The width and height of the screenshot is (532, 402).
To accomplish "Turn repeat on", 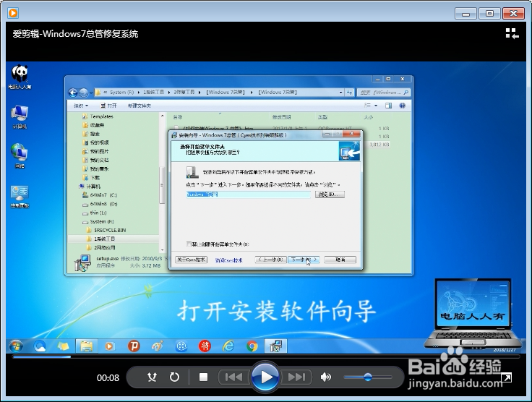I will (x=174, y=377).
